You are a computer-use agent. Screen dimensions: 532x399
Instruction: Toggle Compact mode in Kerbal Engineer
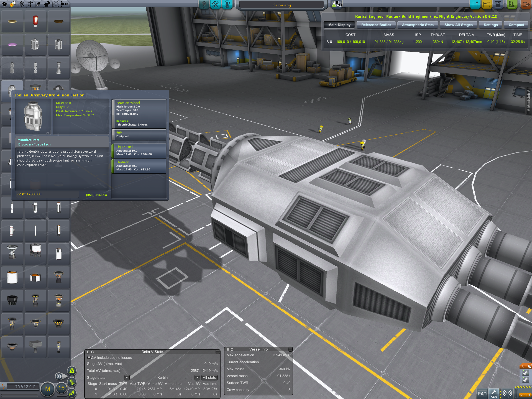coord(516,25)
